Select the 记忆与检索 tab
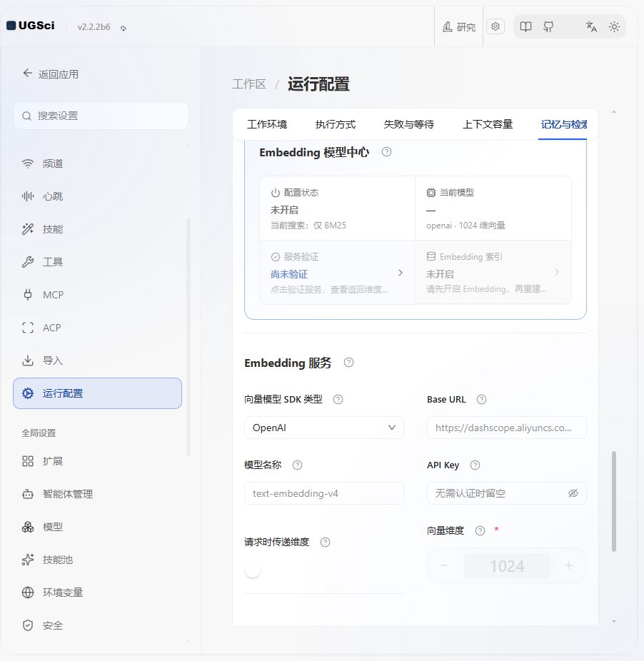This screenshot has width=644, height=661. click(x=563, y=124)
